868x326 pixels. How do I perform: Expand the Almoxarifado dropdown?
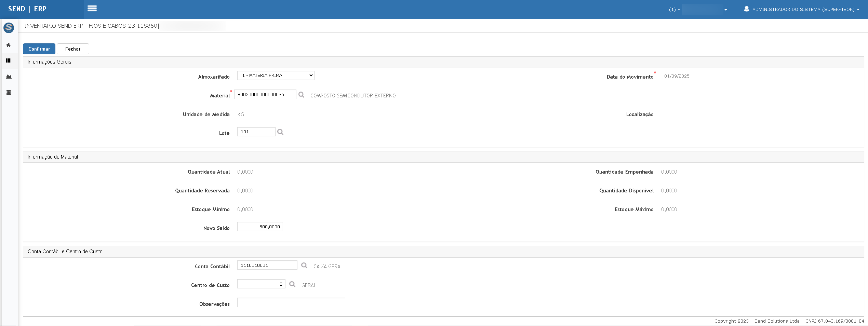point(276,76)
